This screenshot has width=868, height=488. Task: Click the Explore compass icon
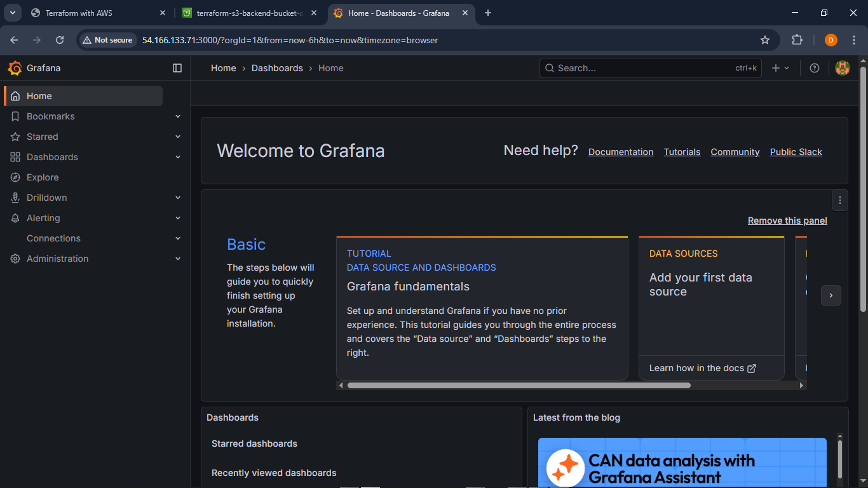coord(15,177)
